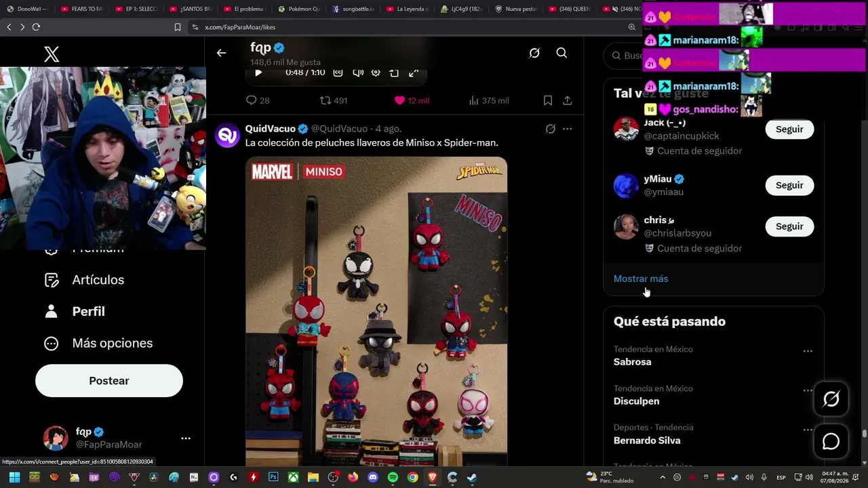
Task: Follow chris @chrislarbsyou
Action: [x=789, y=226]
